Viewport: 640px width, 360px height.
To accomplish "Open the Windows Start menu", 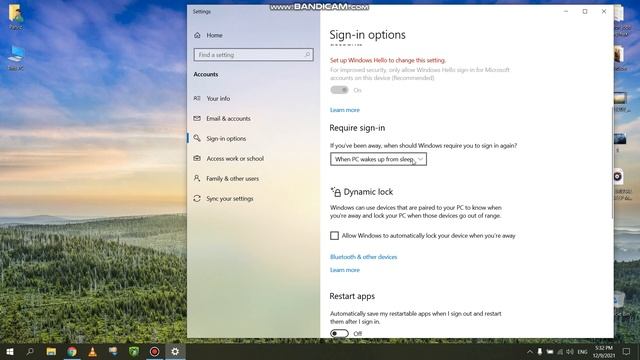I will [10, 351].
